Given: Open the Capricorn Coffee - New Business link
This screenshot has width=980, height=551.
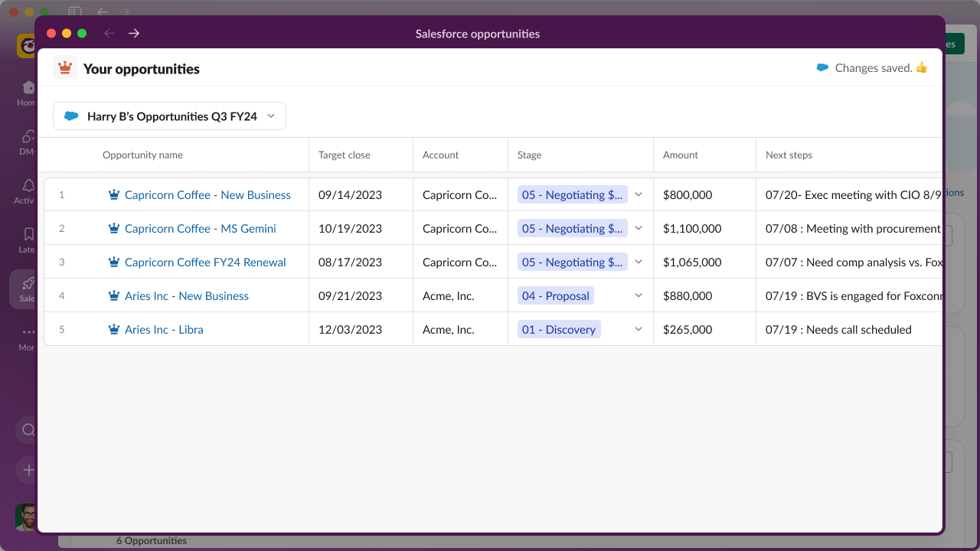Looking at the screenshot, I should point(207,195).
